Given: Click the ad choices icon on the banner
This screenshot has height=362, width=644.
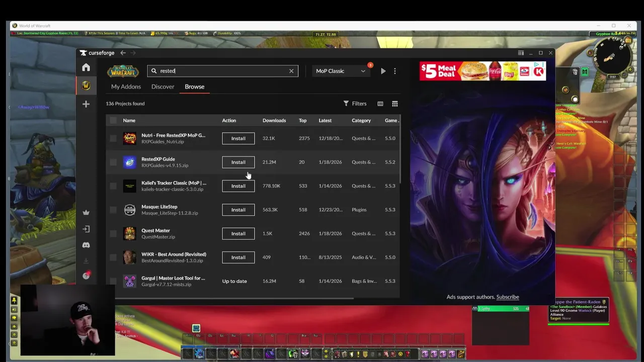Looking at the screenshot, I should pyautogui.click(x=537, y=64).
